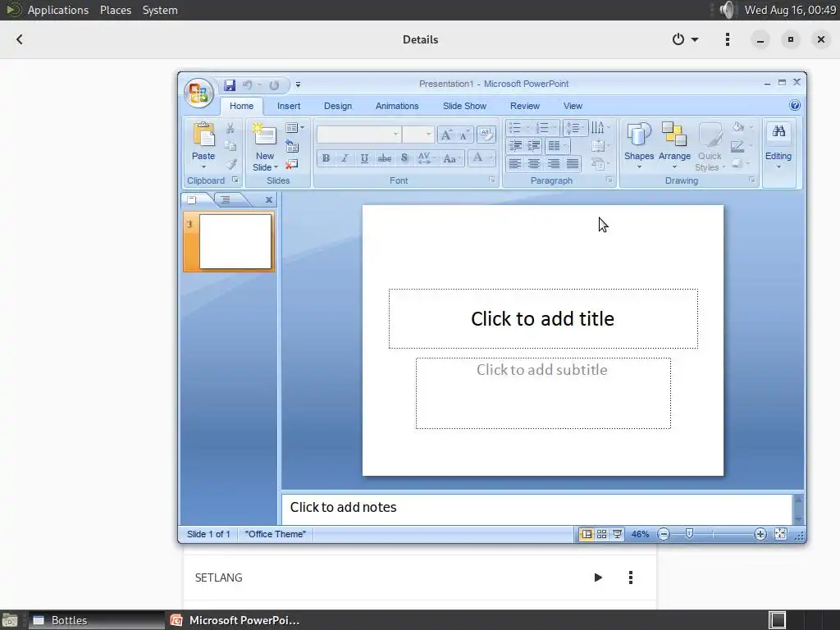Viewport: 840px width, 630px height.
Task: Open the Slide Show ribbon tab
Action: (x=464, y=106)
